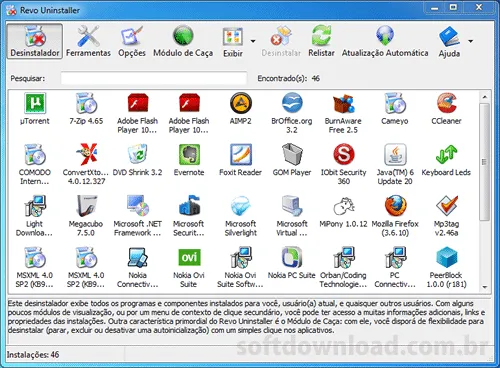The height and width of the screenshot is (368, 500).
Task: Click the Relistar refresh button
Action: [321, 41]
